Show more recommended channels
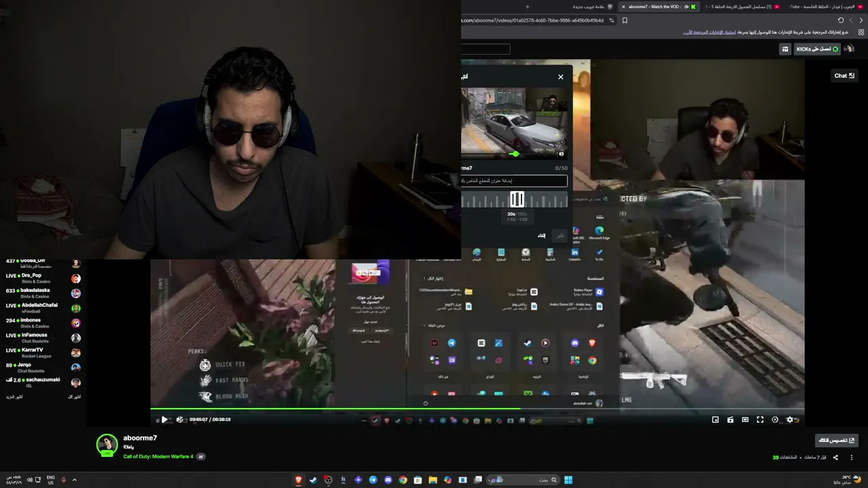868x488 pixels. click(14, 396)
